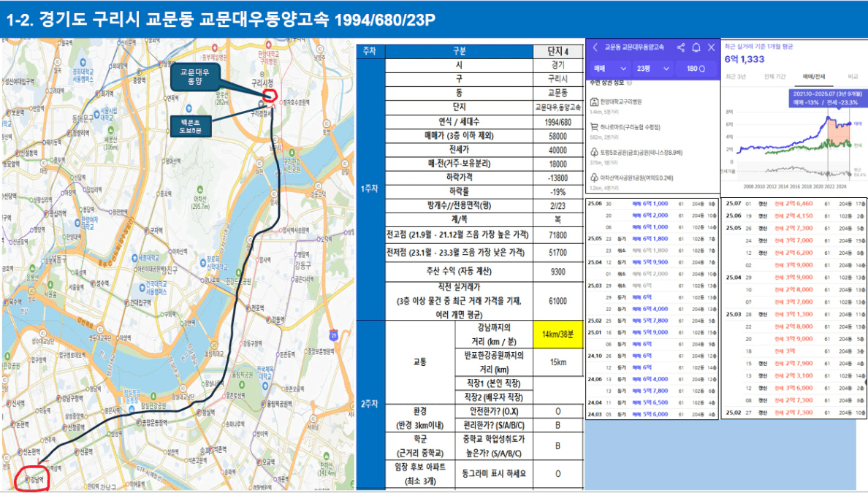868x493 pixels.
Task: Click the 전세 2억 7,900 transaction row
Action: click(x=795, y=364)
